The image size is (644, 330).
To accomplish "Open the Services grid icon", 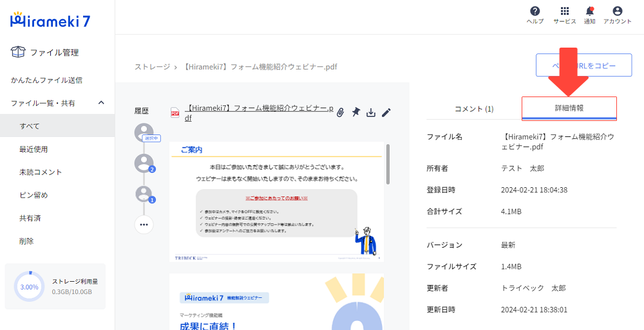I will click(x=565, y=12).
